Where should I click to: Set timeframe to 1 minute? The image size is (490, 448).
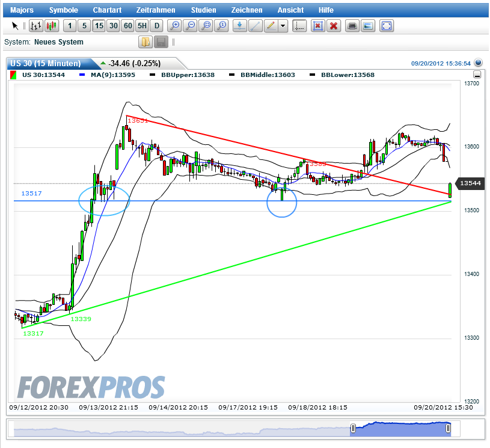click(70, 26)
